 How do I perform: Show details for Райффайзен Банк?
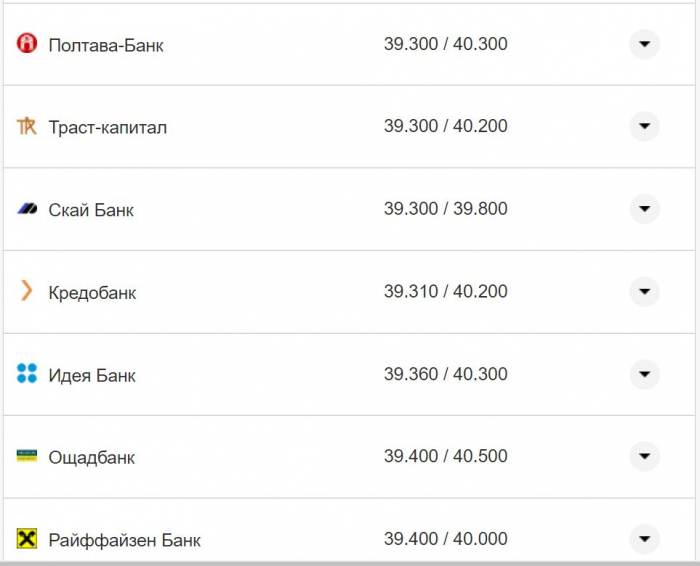(x=644, y=538)
